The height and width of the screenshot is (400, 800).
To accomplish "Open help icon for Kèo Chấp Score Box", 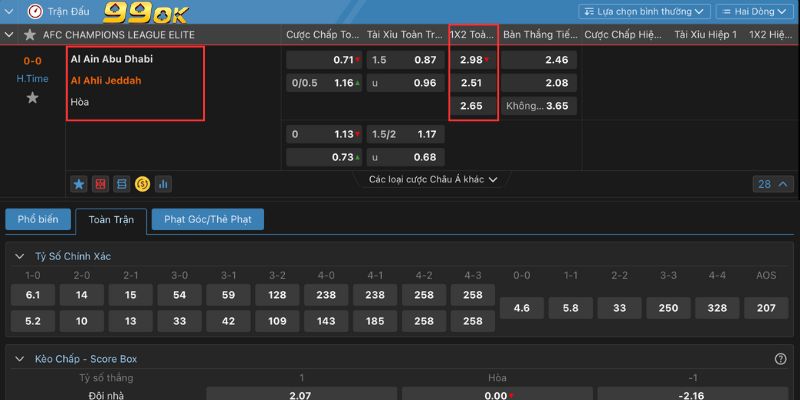I will [780, 359].
